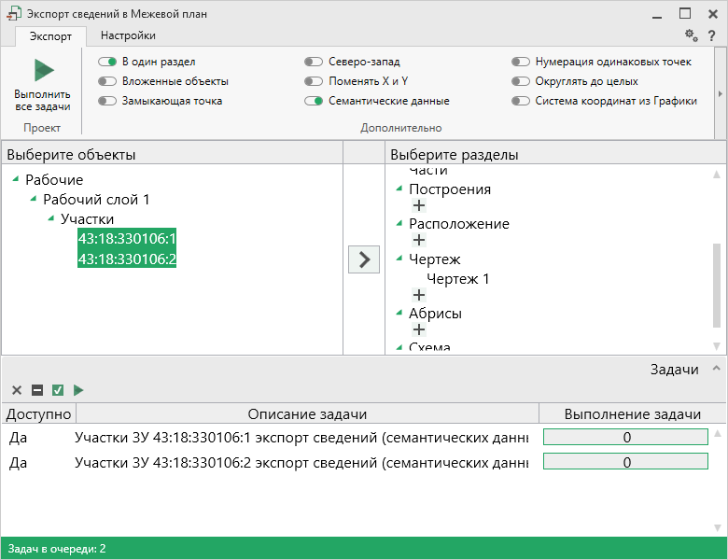Click progress bar of 330106:2 task
This screenshot has height=560, width=728.
[x=625, y=462]
